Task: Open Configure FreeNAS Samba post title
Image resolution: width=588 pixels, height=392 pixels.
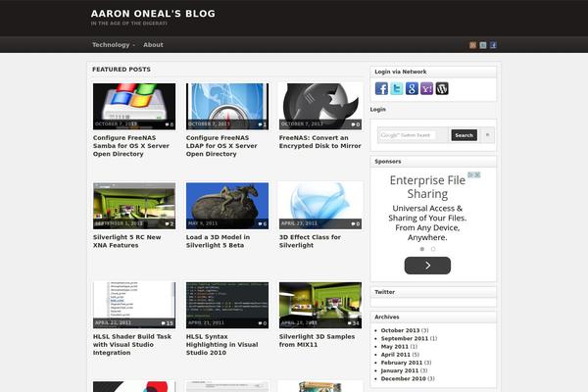Action: pyautogui.click(x=131, y=146)
